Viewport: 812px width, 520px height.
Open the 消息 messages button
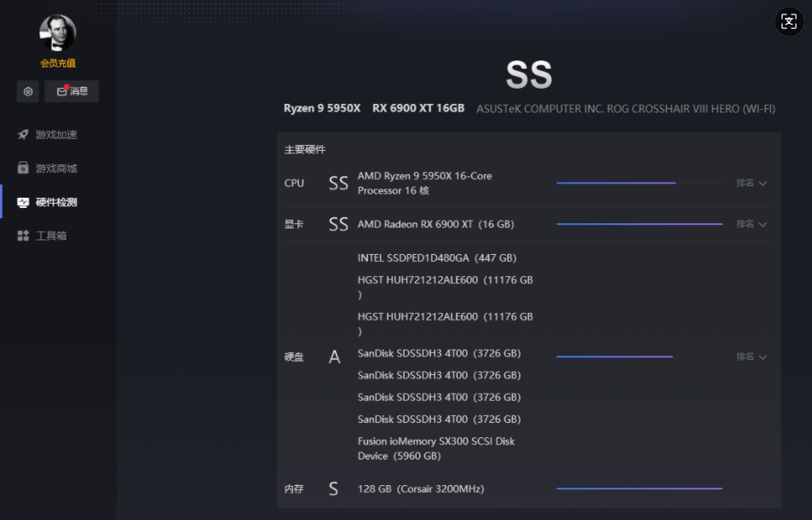point(72,91)
